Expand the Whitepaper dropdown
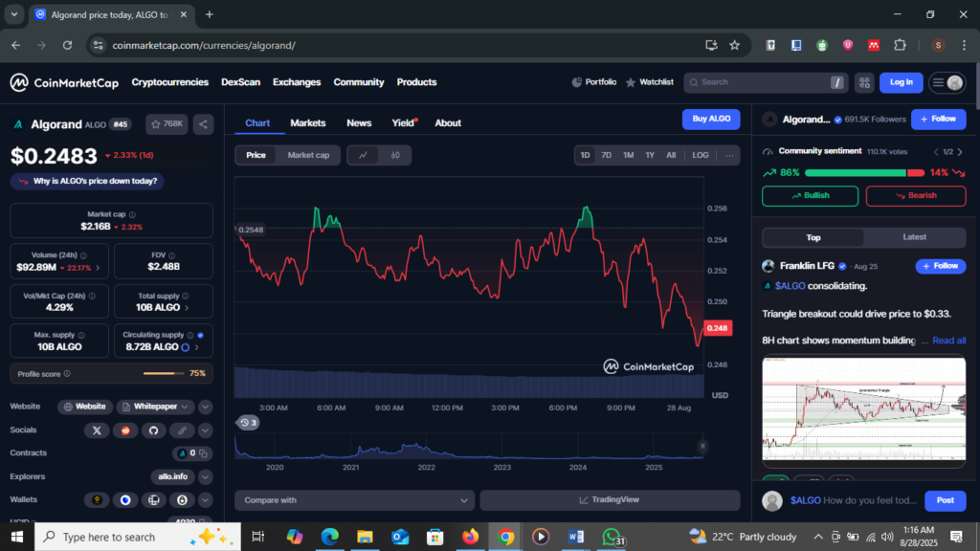The height and width of the screenshot is (551, 980). coord(155,407)
